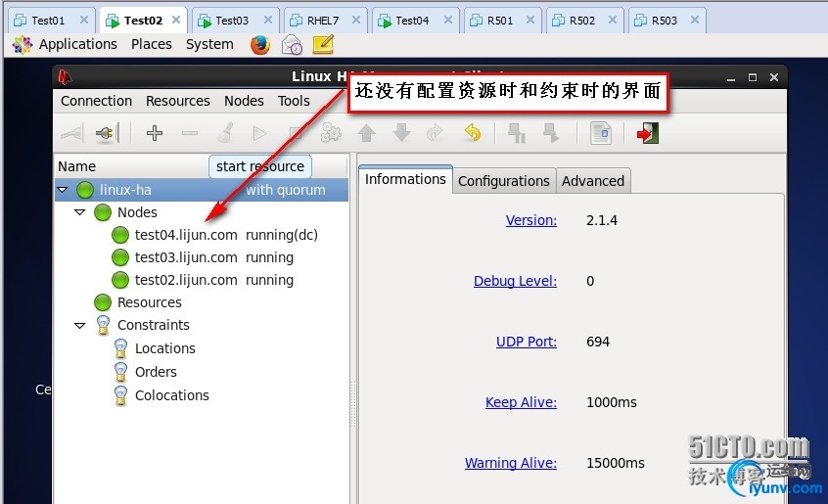
Task: Click the move-up arrow toolbar icon
Action: point(366,133)
